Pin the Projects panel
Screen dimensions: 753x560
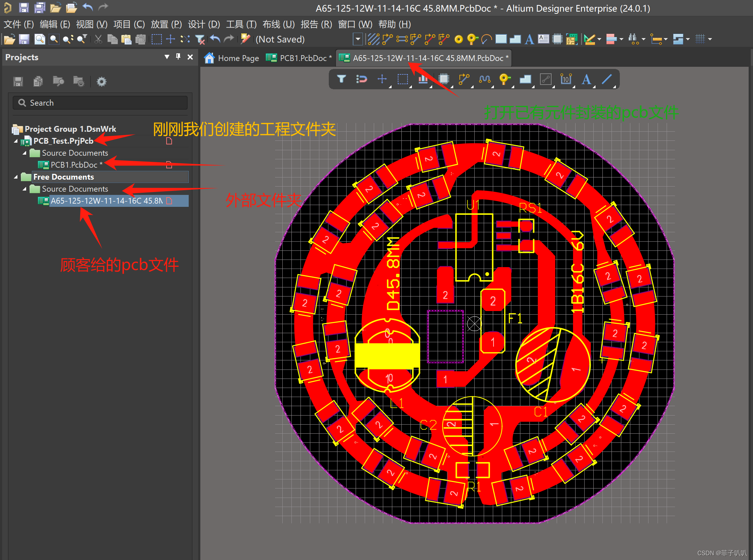click(178, 57)
